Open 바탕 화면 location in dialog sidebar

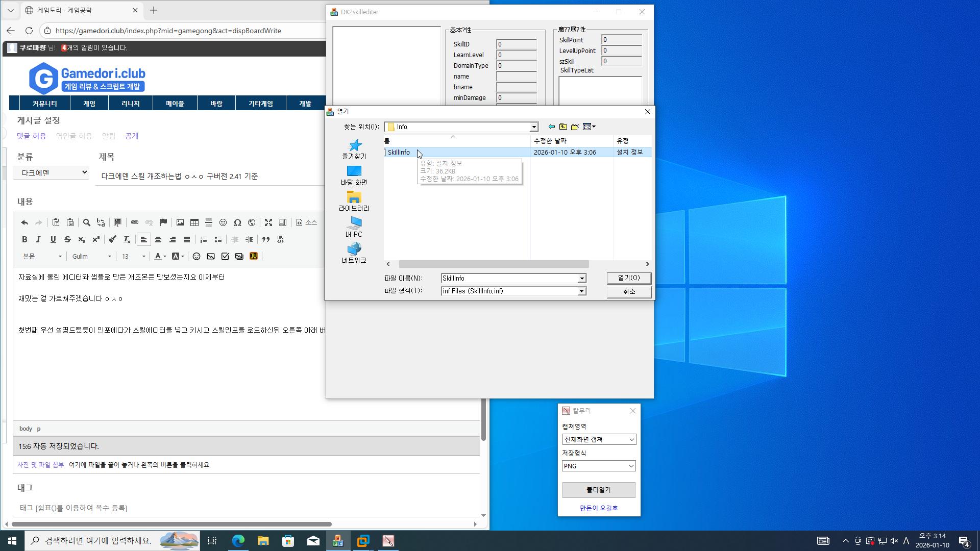pyautogui.click(x=354, y=175)
